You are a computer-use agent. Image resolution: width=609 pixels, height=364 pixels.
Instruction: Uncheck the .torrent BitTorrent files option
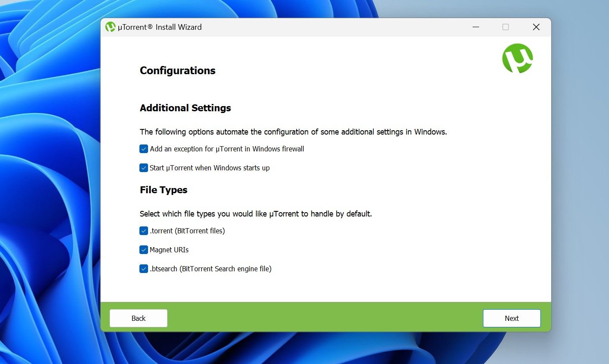point(143,231)
